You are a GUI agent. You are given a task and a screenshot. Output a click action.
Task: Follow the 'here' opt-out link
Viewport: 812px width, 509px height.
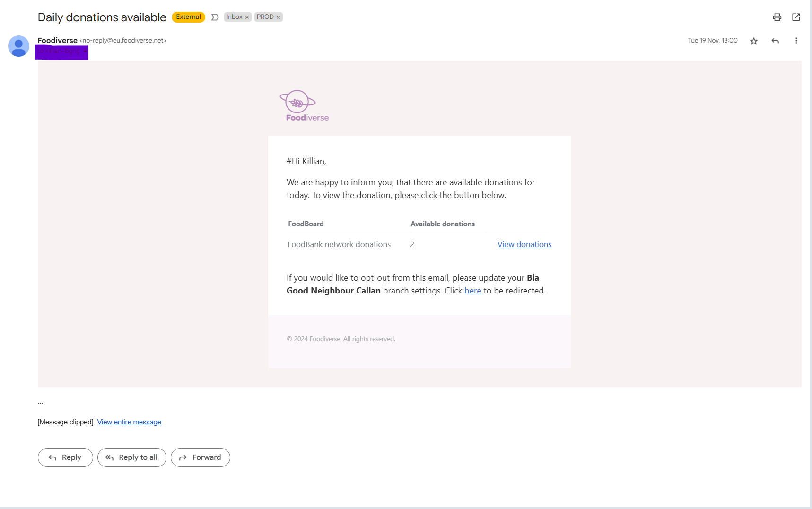click(x=473, y=291)
